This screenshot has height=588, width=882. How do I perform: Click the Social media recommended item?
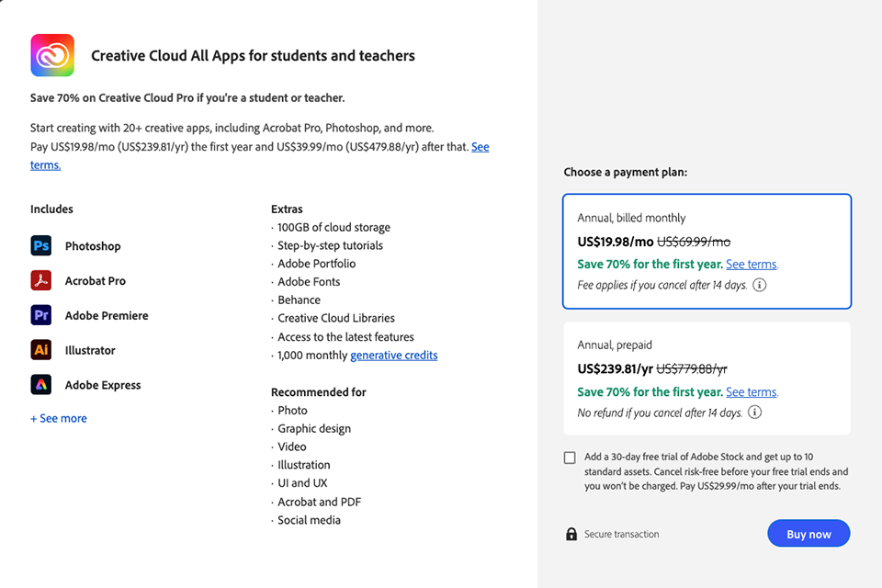pos(309,520)
